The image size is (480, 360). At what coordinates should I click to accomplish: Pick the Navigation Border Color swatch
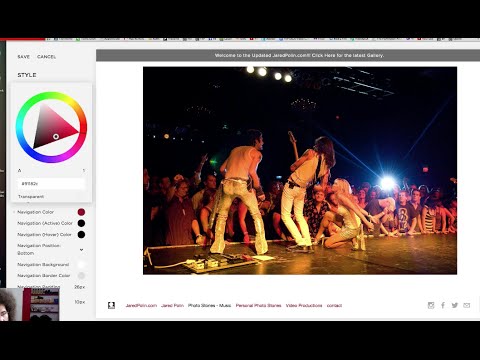81,276
